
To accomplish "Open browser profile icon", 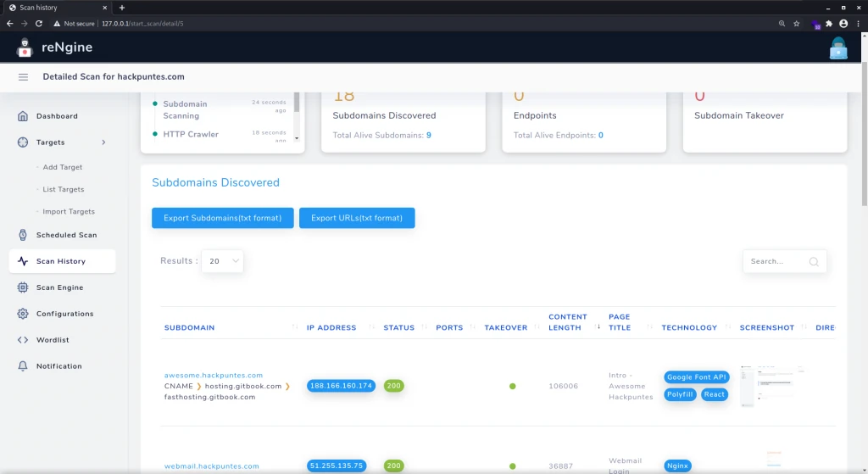I will coord(843,23).
